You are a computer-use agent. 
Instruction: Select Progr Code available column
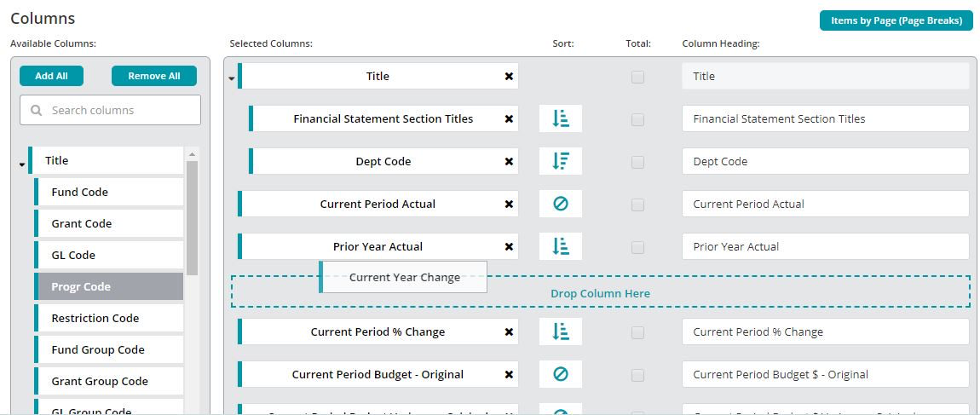109,287
